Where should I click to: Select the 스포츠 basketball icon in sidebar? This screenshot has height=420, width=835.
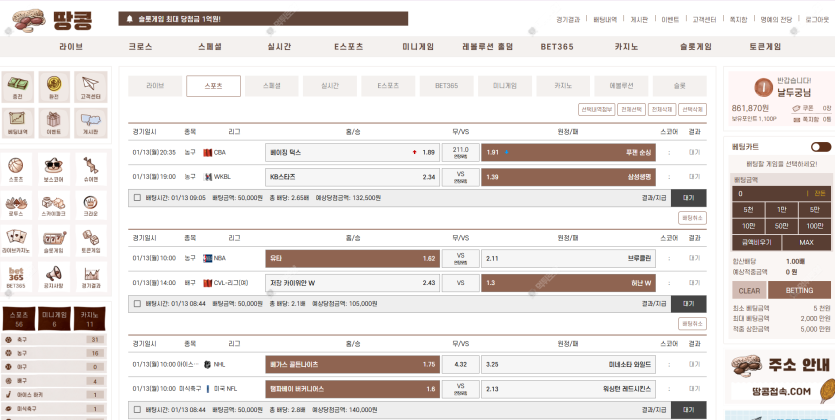coord(17,167)
